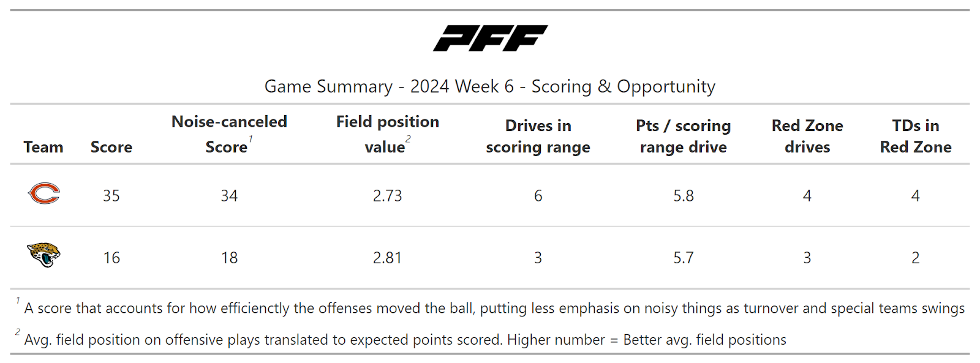Viewport: 980px width, 363px height.
Task: Click the Team column header
Action: [x=43, y=147]
